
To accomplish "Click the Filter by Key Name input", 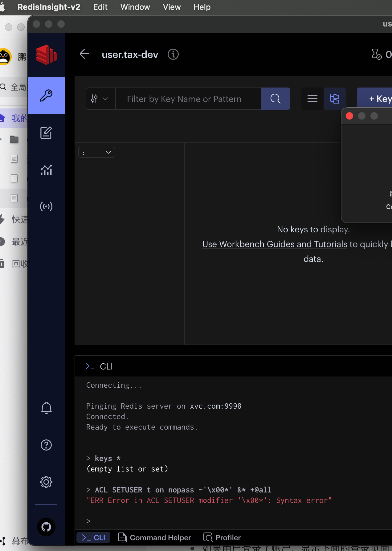I will [x=188, y=99].
